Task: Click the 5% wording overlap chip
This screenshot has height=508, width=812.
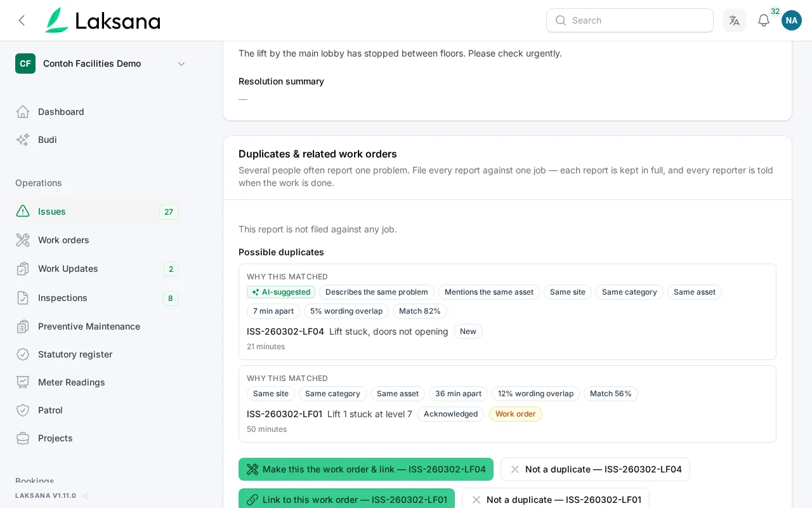Action: [x=346, y=311]
